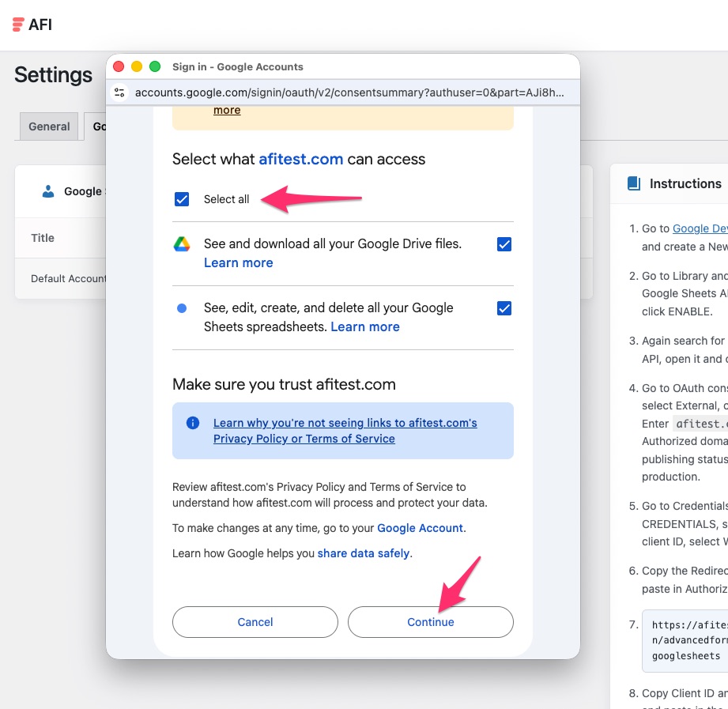Click the accounts.google.com URL address field
This screenshot has height=709, width=728.
(x=349, y=92)
